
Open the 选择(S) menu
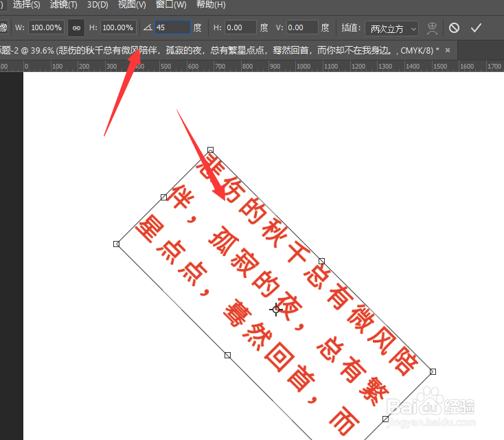[x=26, y=5]
